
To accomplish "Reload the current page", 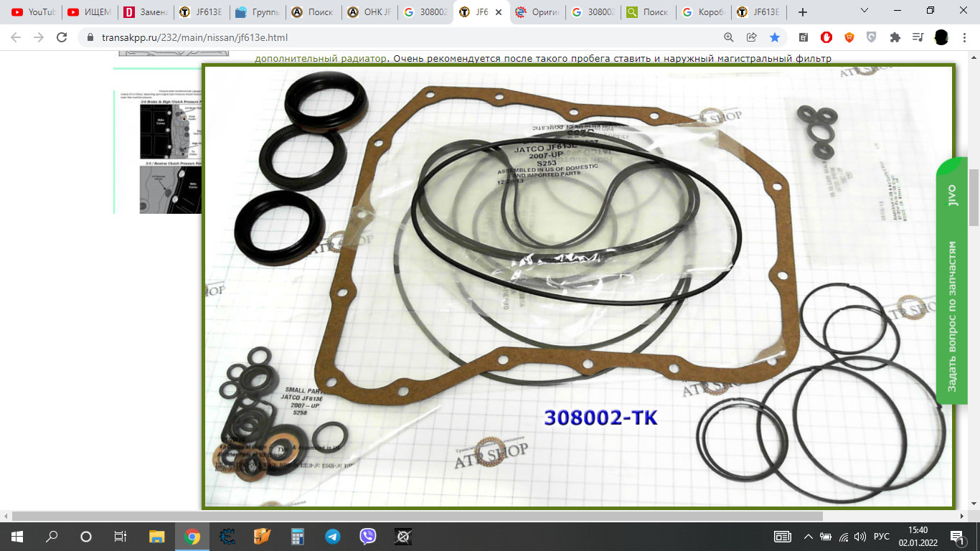I will click(x=62, y=37).
